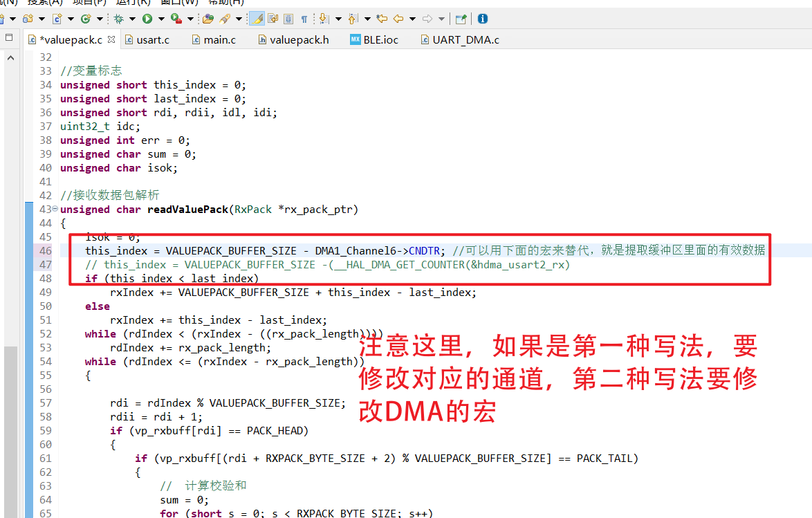Switch to the usart.c tab
Viewport: 812px width, 518px height.
pyautogui.click(x=147, y=40)
